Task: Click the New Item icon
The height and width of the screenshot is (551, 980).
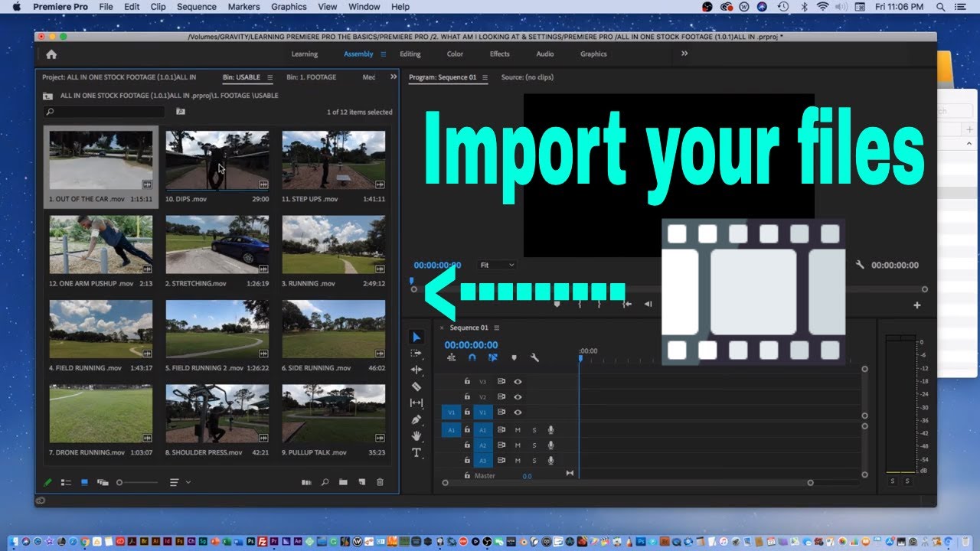Action: pyautogui.click(x=361, y=483)
